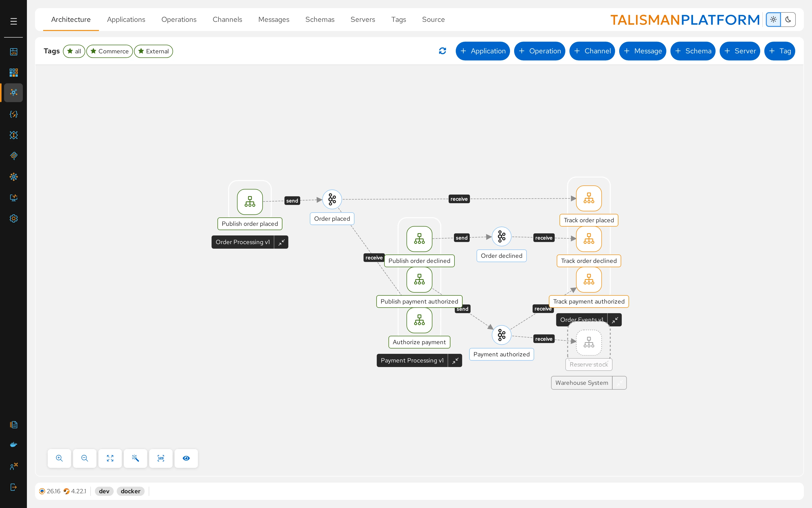This screenshot has width=812, height=508.
Task: Zoom out of the diagram
Action: tap(84, 458)
